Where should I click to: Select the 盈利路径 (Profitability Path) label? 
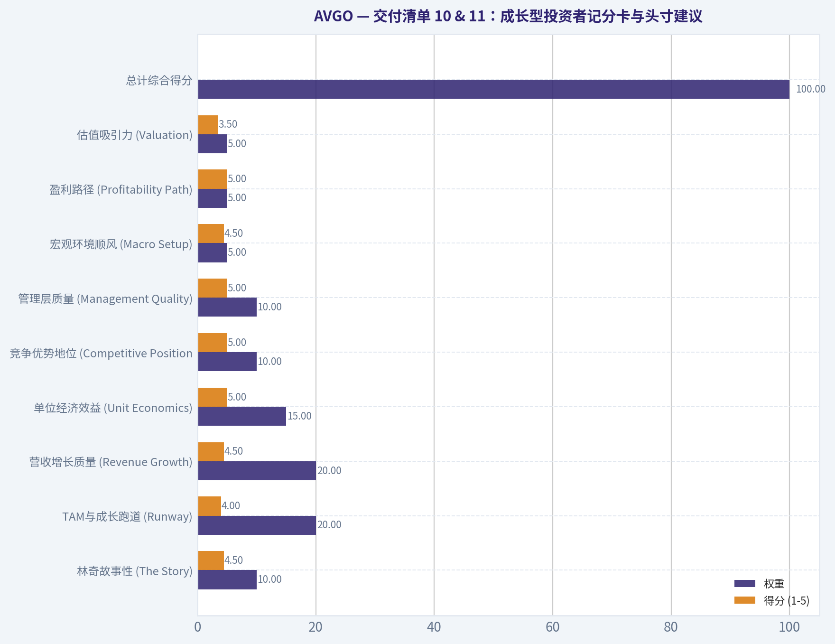(x=121, y=189)
